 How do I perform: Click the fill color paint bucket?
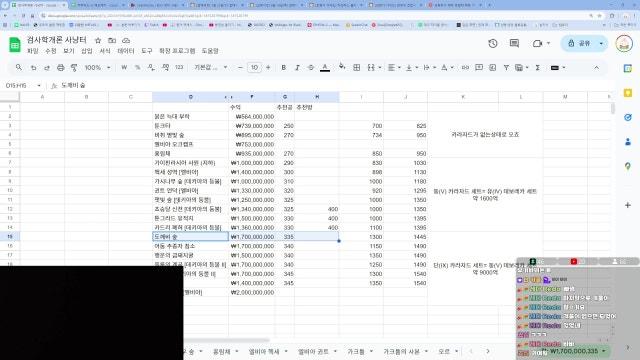tap(342, 67)
